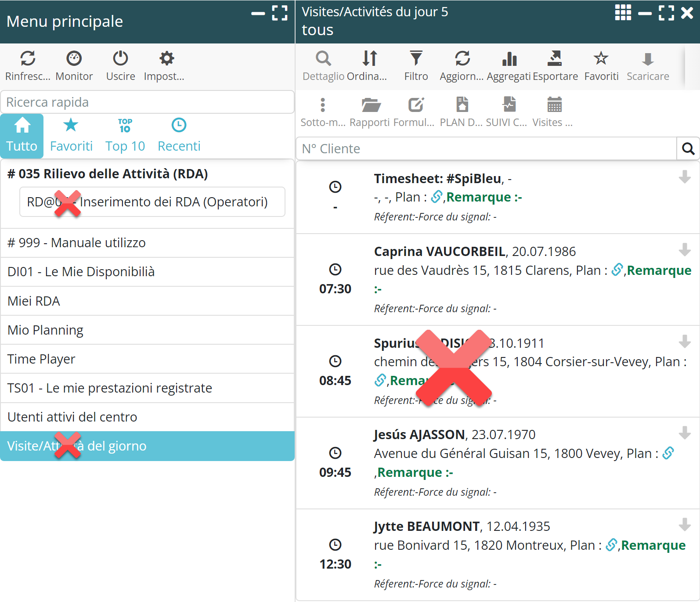
Task: Click the Uscire power icon
Action: tap(120, 58)
